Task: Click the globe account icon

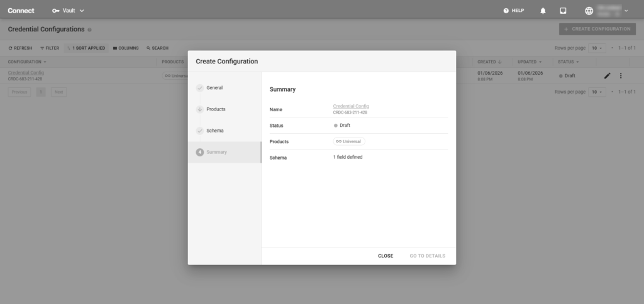Action: point(589,11)
